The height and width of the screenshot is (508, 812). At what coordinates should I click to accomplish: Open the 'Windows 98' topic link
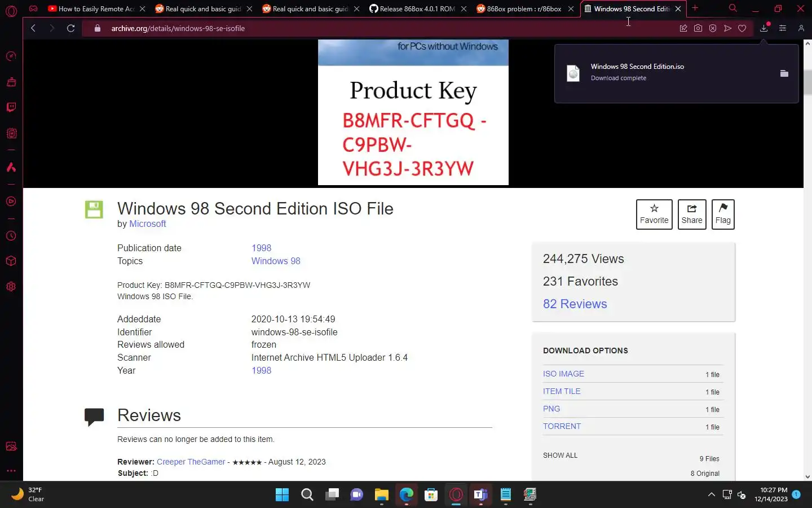pos(276,261)
